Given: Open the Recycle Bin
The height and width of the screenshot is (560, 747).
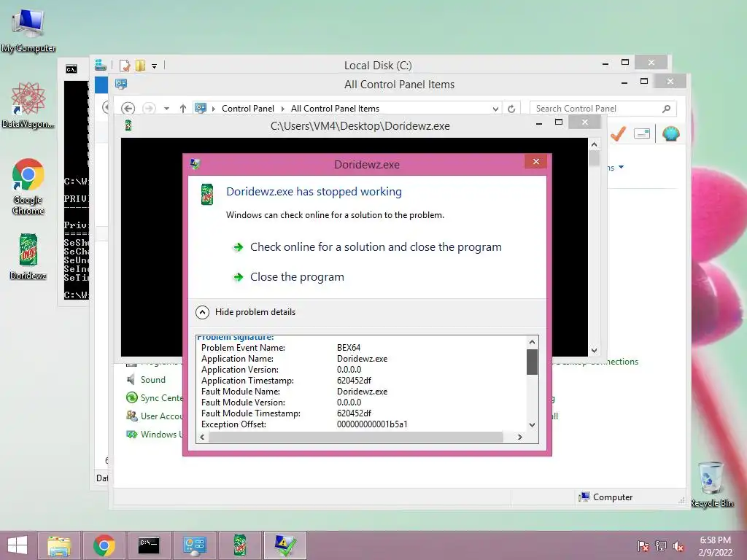Looking at the screenshot, I should tap(711, 485).
